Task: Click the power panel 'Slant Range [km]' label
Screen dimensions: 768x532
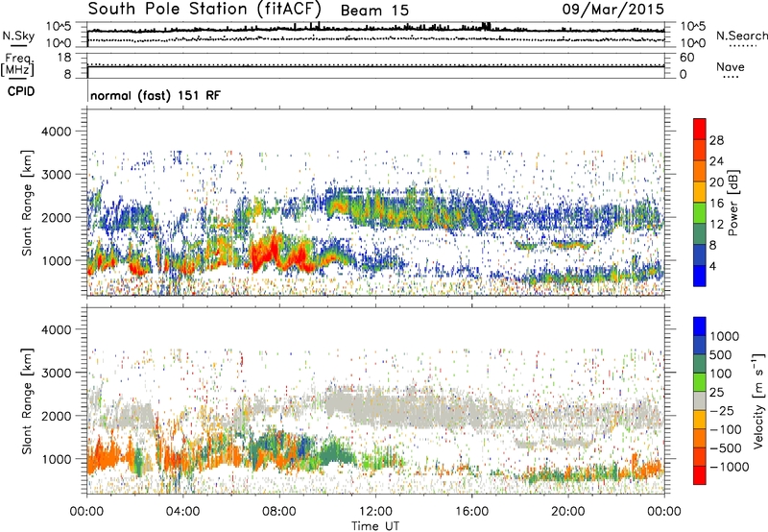Action: click(27, 203)
